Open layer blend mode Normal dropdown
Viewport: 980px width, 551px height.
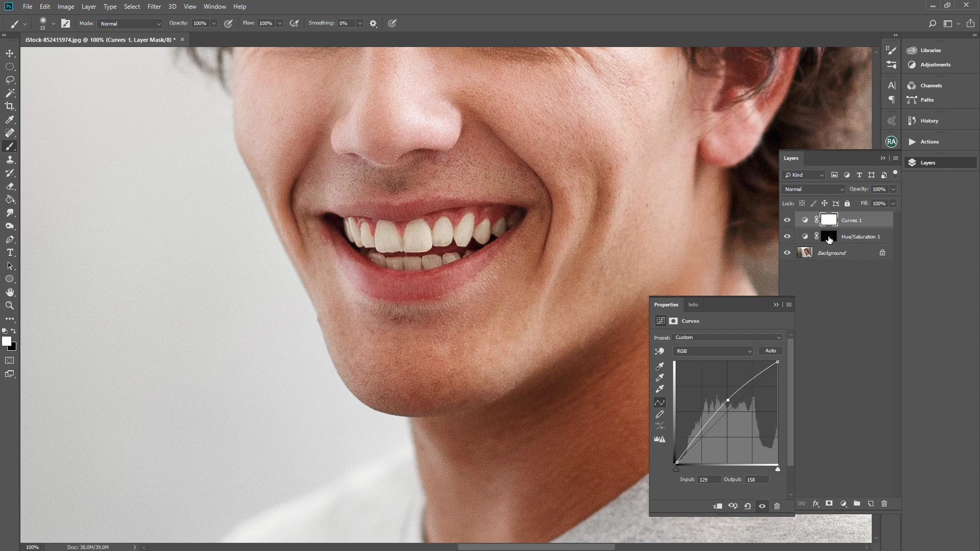tap(814, 189)
